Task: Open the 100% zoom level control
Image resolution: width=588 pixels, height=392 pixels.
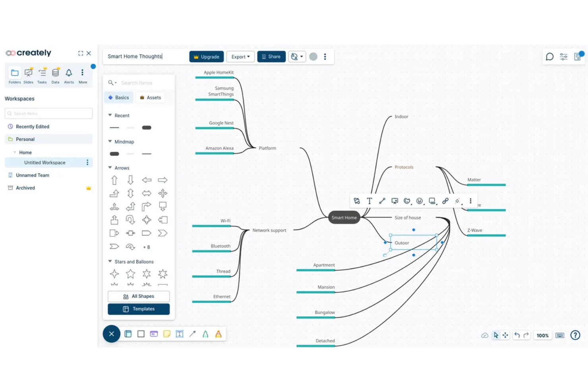Action: tap(542, 336)
